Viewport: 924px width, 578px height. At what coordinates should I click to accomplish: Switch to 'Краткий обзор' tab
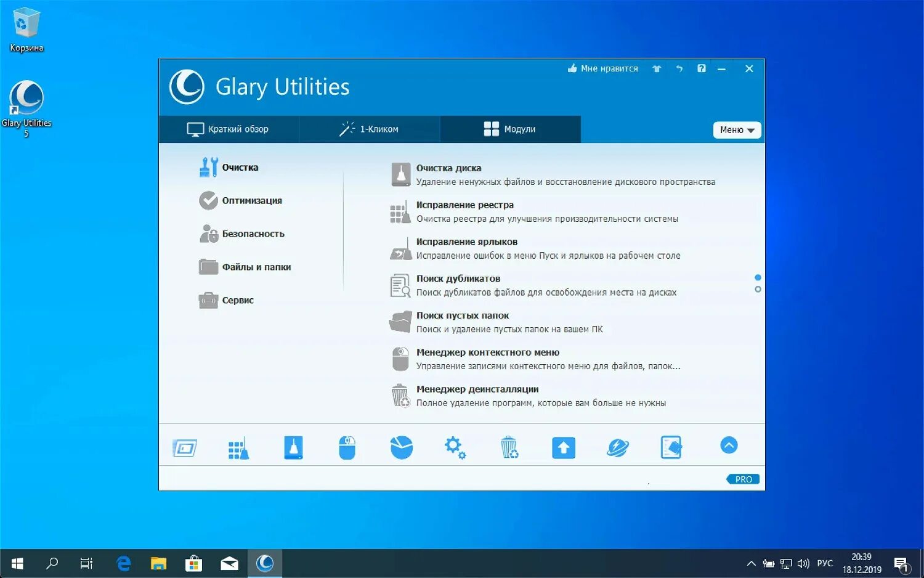229,129
